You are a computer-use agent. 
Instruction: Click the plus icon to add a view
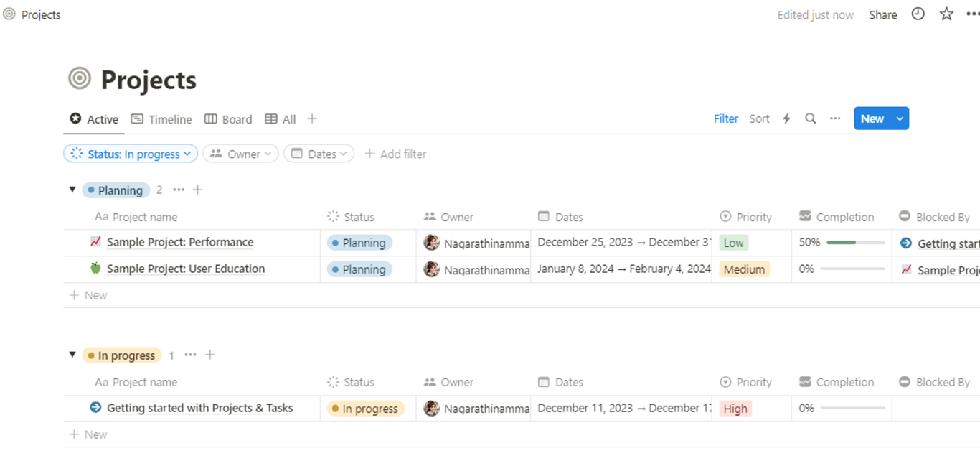312,119
